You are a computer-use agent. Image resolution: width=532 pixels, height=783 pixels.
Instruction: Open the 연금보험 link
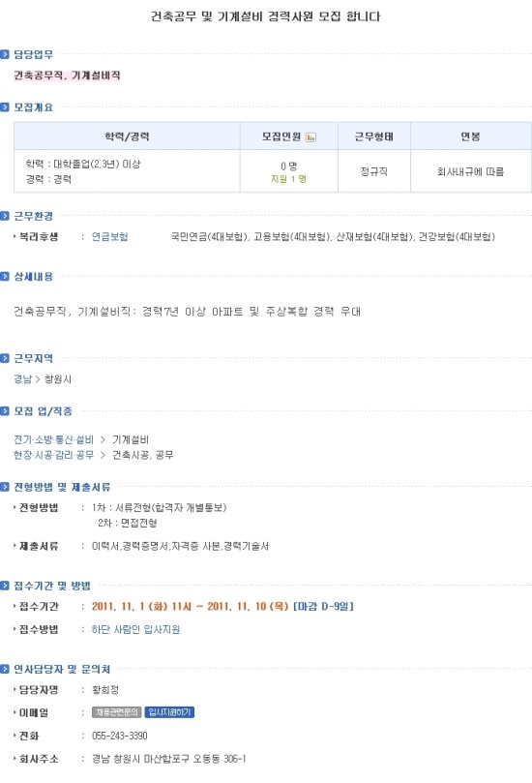(x=110, y=237)
